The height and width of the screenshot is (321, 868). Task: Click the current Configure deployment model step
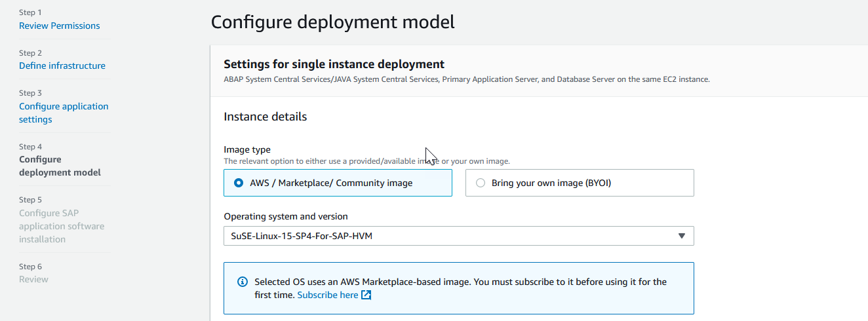(60, 166)
